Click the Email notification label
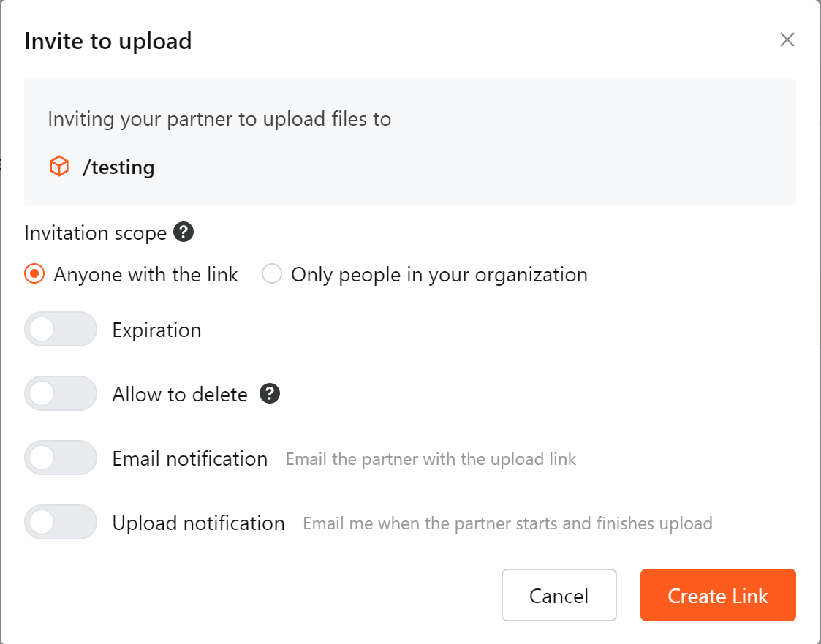This screenshot has width=821, height=644. click(189, 458)
